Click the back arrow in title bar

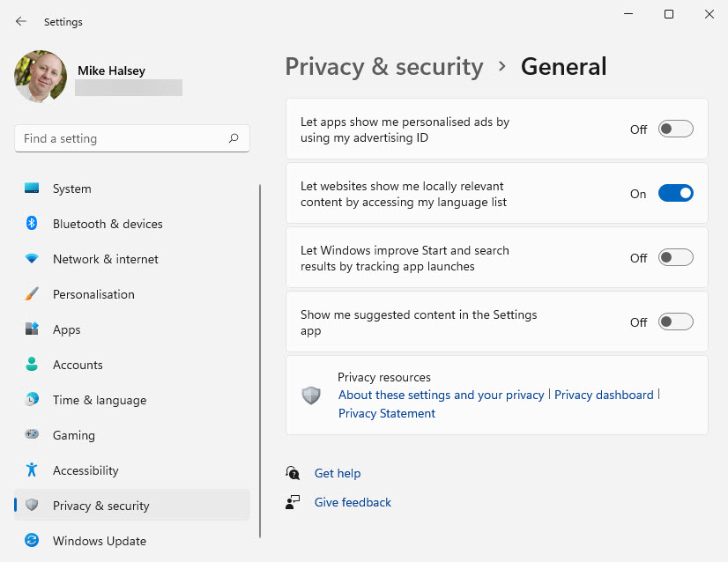click(x=21, y=21)
